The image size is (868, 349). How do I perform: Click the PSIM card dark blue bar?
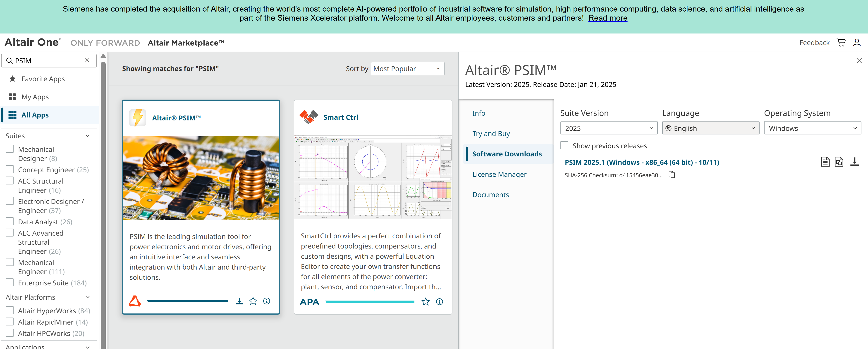click(187, 301)
